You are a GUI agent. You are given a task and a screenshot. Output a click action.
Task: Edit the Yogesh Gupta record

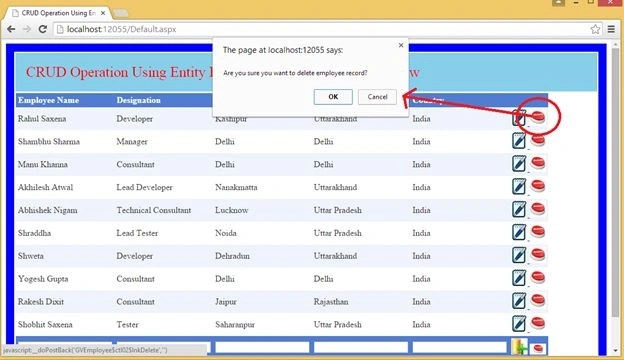click(519, 278)
